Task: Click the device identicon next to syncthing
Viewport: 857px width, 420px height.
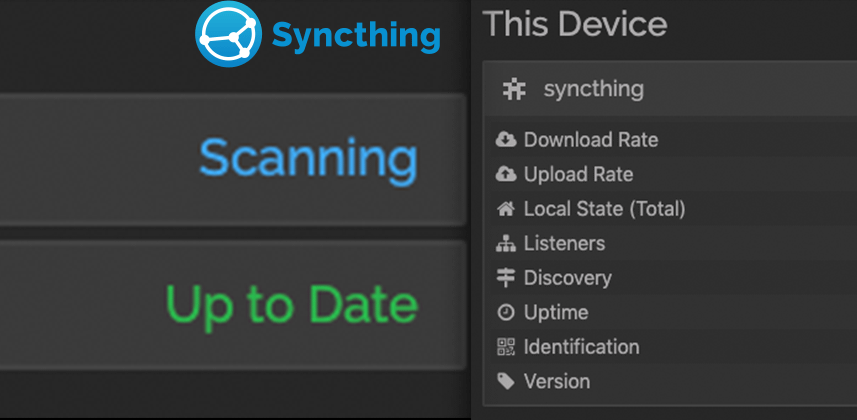Action: (514, 89)
